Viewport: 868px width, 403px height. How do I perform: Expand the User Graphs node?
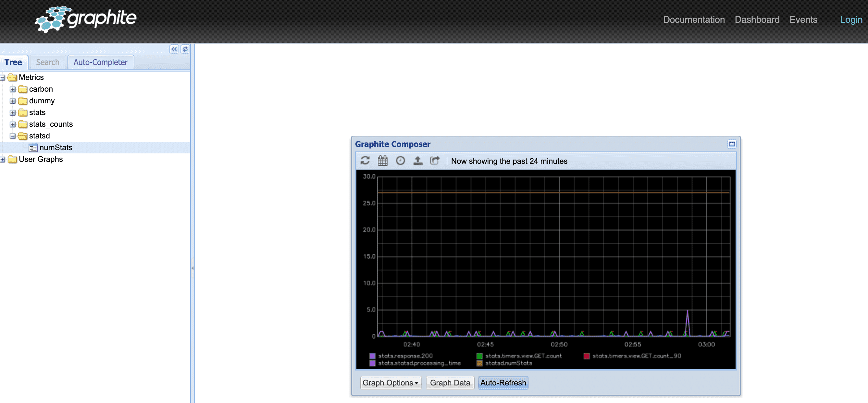(2, 160)
